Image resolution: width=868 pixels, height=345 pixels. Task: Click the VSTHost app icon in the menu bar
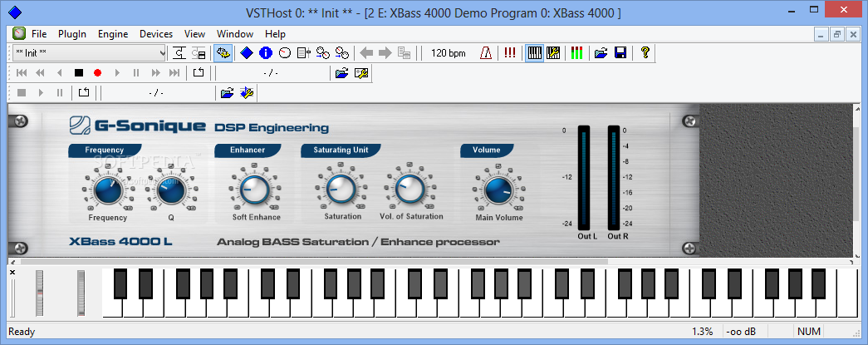19,34
